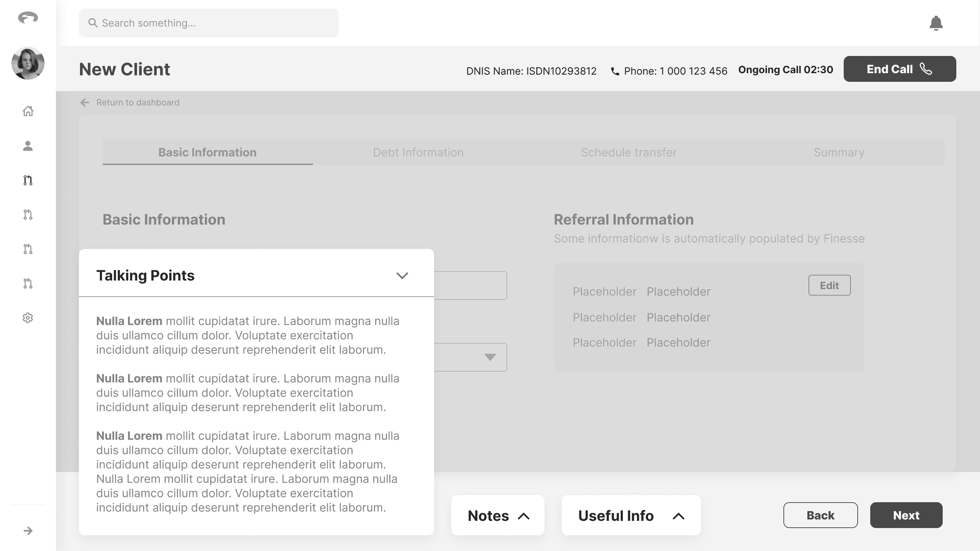
Task: Click the back arrow beside Return to dashboard
Action: [x=84, y=102]
